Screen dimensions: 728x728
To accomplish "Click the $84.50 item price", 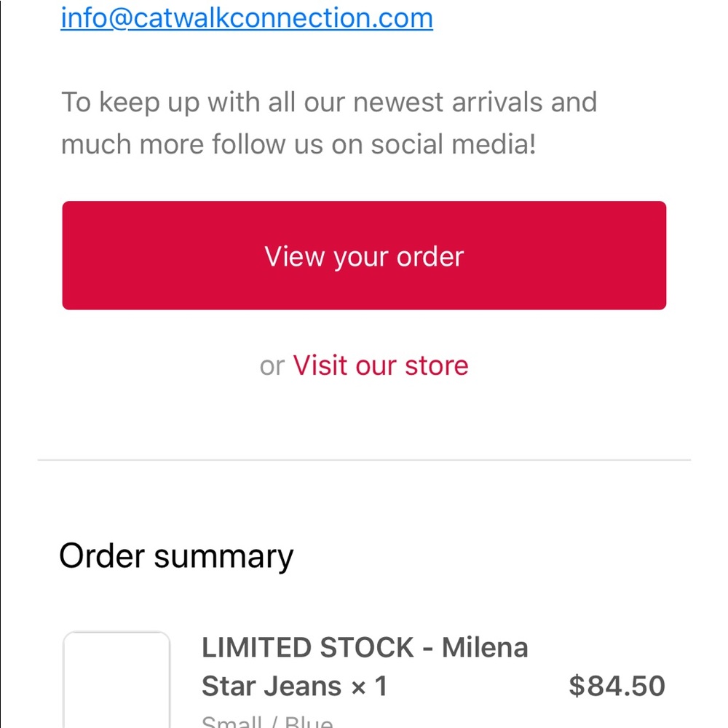I will 617,686.
